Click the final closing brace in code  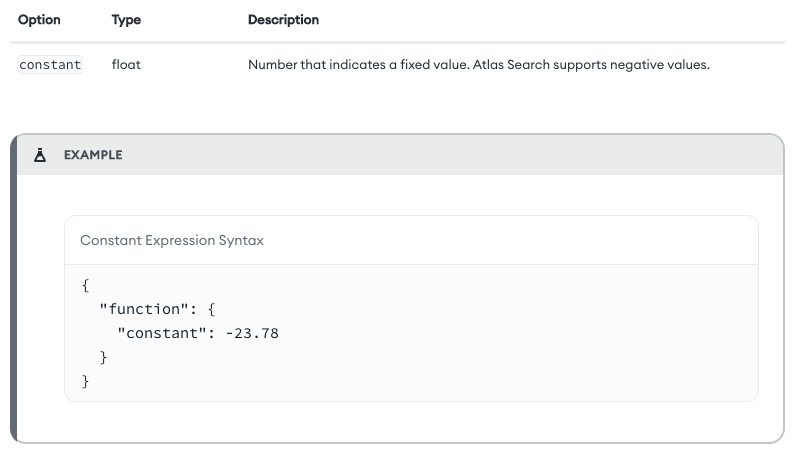(x=86, y=381)
